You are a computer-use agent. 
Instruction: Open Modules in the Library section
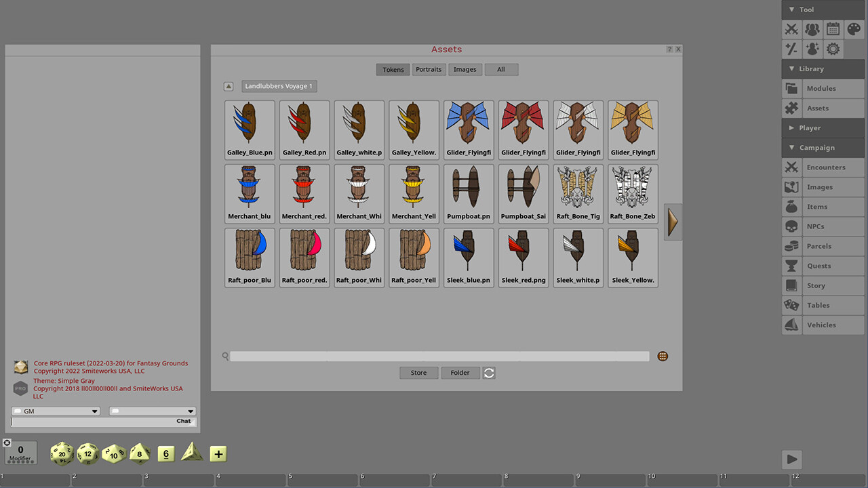click(x=823, y=88)
